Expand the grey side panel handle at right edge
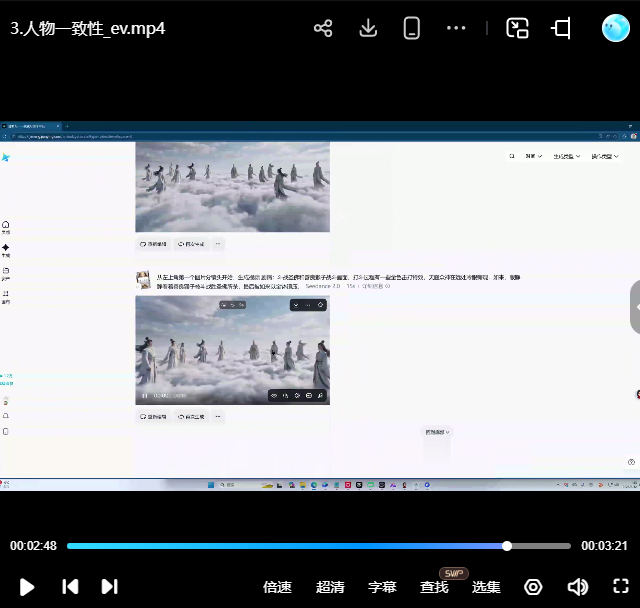The width and height of the screenshot is (640, 608). pos(636,307)
